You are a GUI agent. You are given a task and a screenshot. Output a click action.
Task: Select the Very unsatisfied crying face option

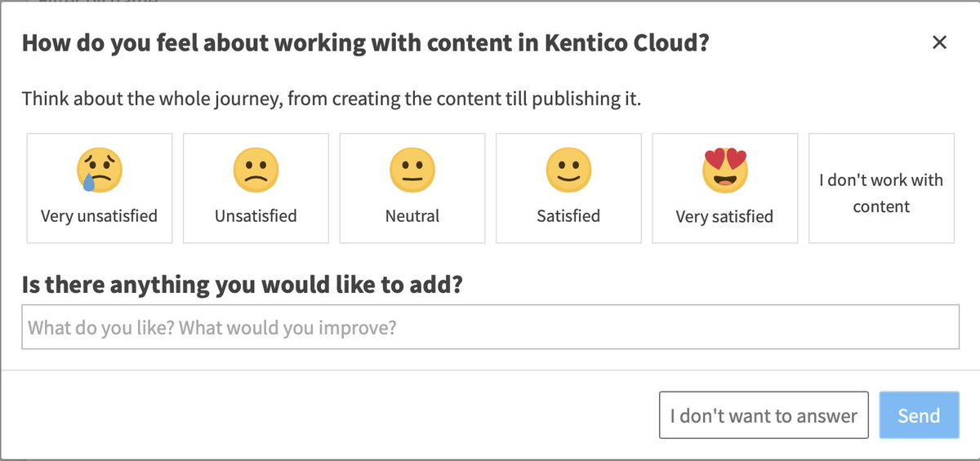point(100,188)
